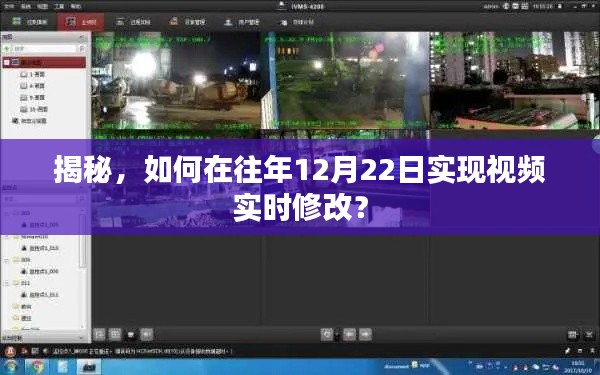This screenshot has height=375, width=600.
Task: Click the first icon after admin in title bar
Action: tap(506, 6)
